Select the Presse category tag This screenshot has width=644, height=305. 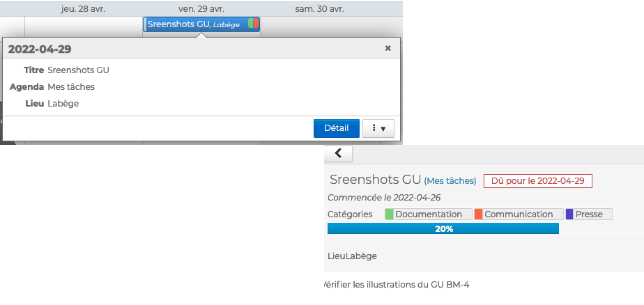click(x=590, y=214)
